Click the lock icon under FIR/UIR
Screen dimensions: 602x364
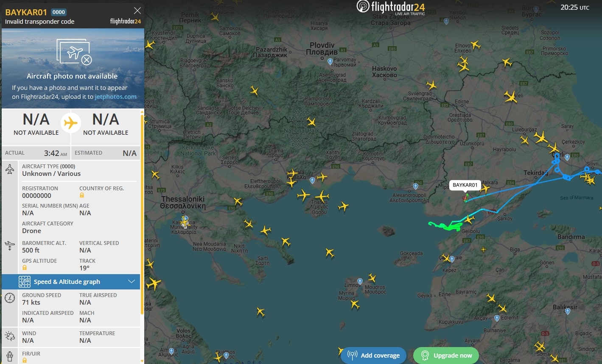tap(25, 360)
